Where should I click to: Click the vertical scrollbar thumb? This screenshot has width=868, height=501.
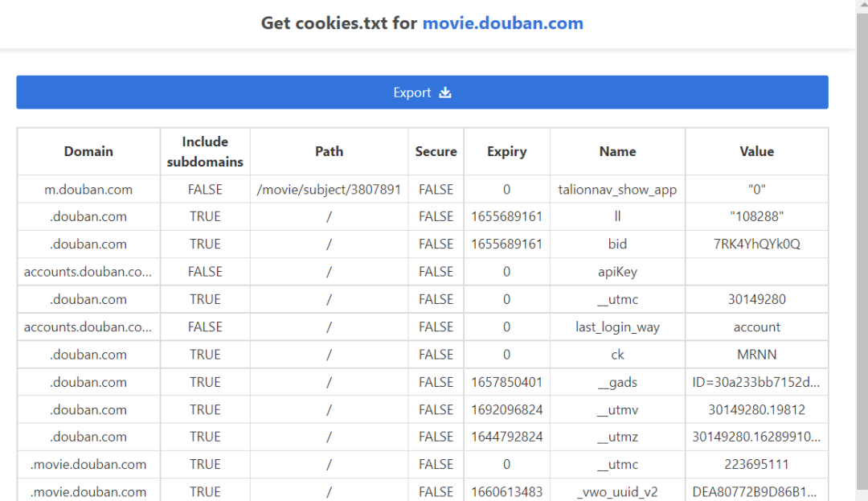[x=862, y=250]
